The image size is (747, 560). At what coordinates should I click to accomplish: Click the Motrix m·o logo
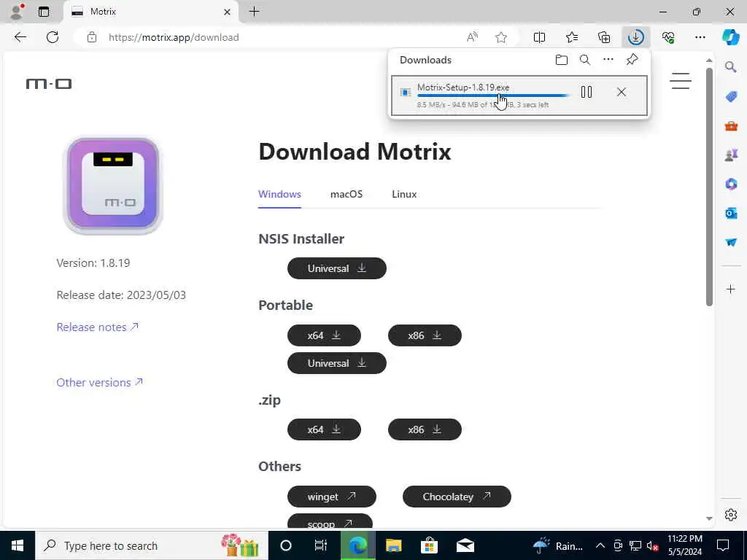49,84
